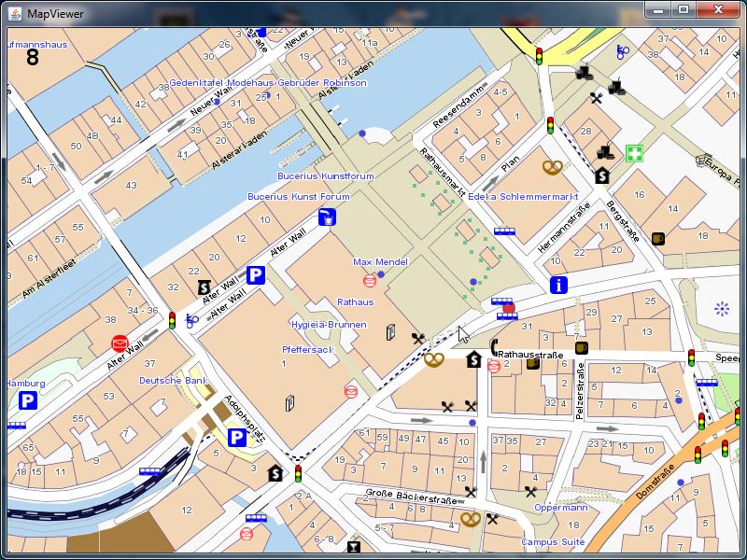Maximize the MapViewer window

tap(684, 9)
